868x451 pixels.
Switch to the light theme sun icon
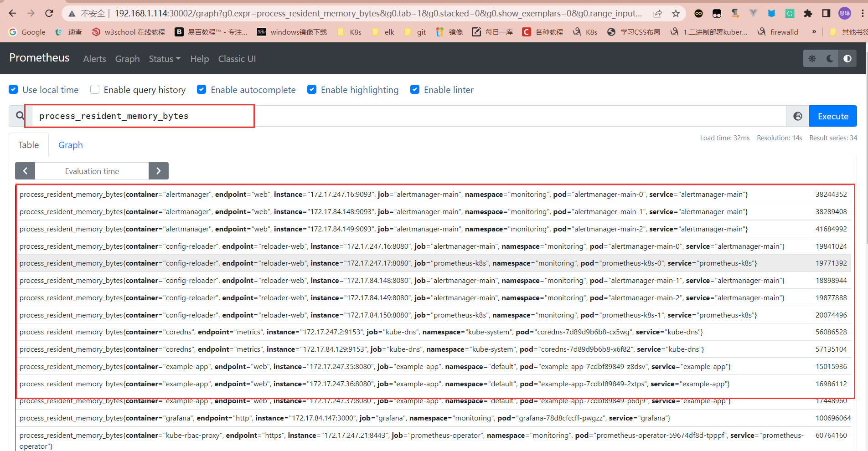812,58
